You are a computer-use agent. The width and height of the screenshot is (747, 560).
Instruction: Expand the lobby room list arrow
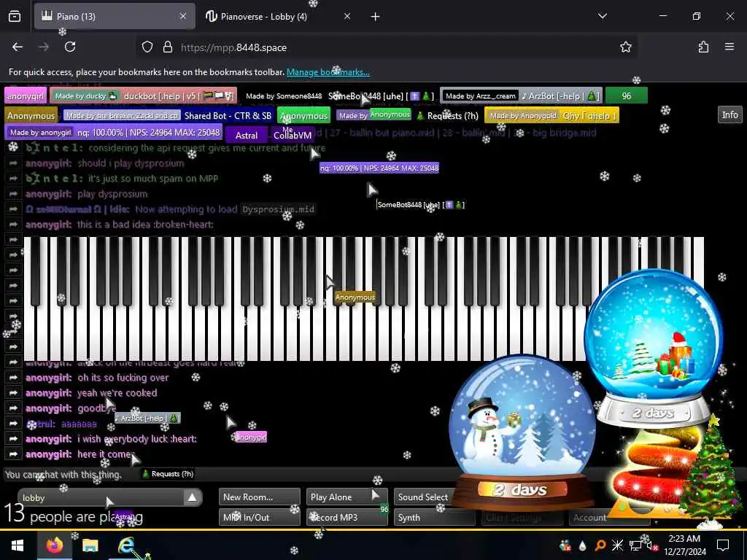[192, 497]
